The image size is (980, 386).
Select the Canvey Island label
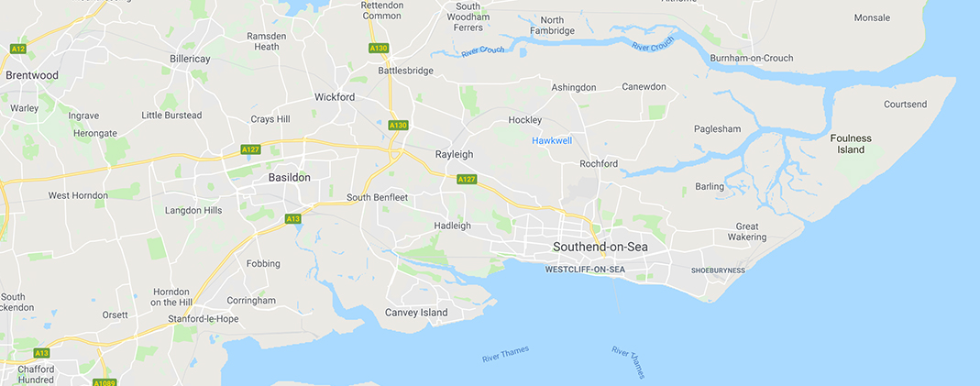click(416, 313)
